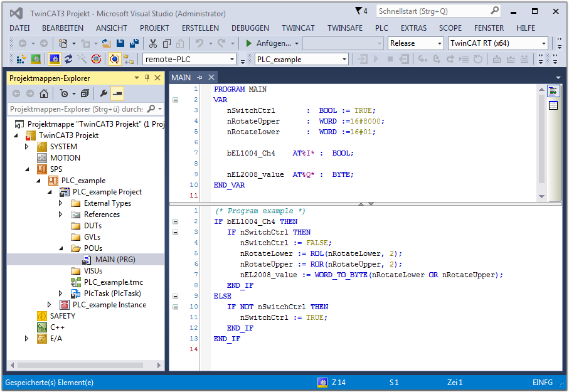Collapse the VAR block in declaration editor

pos(176,100)
